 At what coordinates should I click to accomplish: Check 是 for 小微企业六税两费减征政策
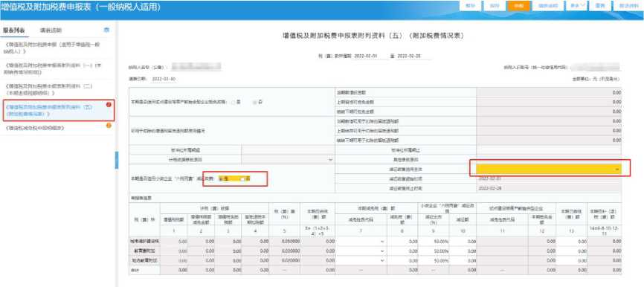tap(222, 178)
